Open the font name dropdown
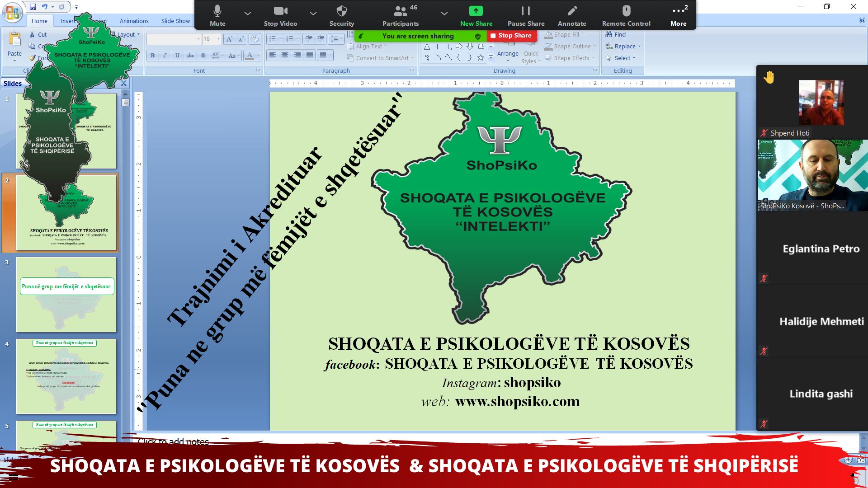This screenshot has width=868, height=488. pos(198,39)
